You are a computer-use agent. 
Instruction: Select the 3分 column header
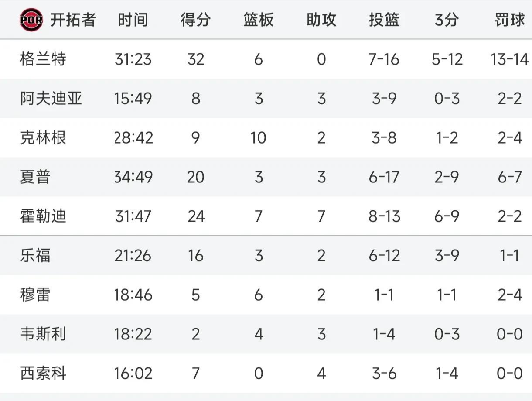tap(447, 20)
